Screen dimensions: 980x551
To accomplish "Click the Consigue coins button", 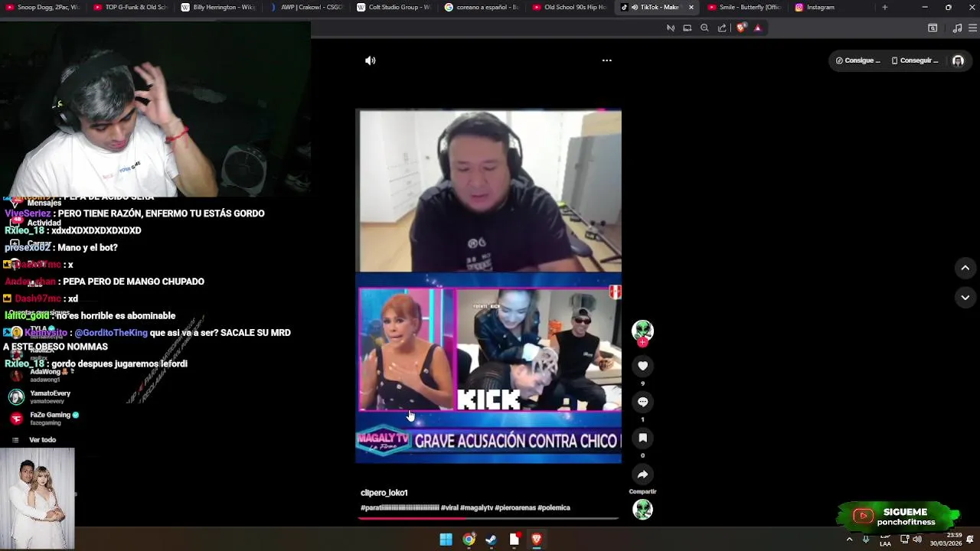I will coord(857,60).
